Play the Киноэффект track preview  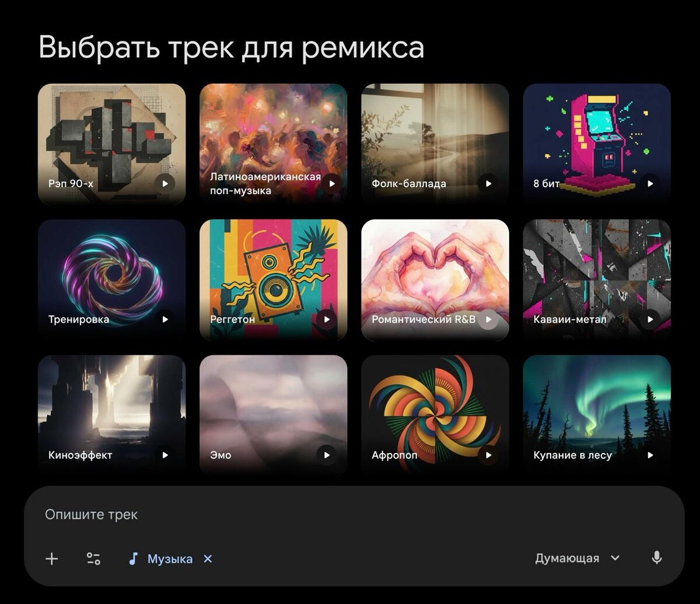tap(165, 455)
